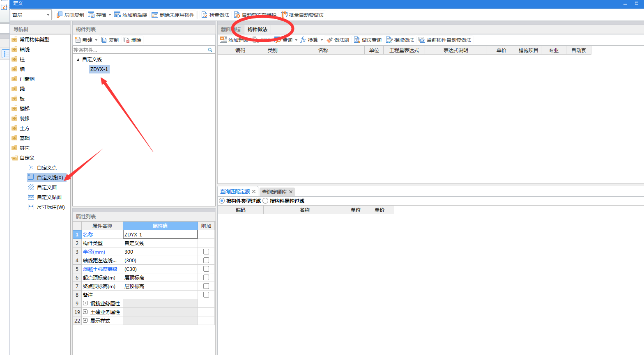The width and height of the screenshot is (644, 355).
Task: Switch to the 查询定额库 tab
Action: click(274, 192)
